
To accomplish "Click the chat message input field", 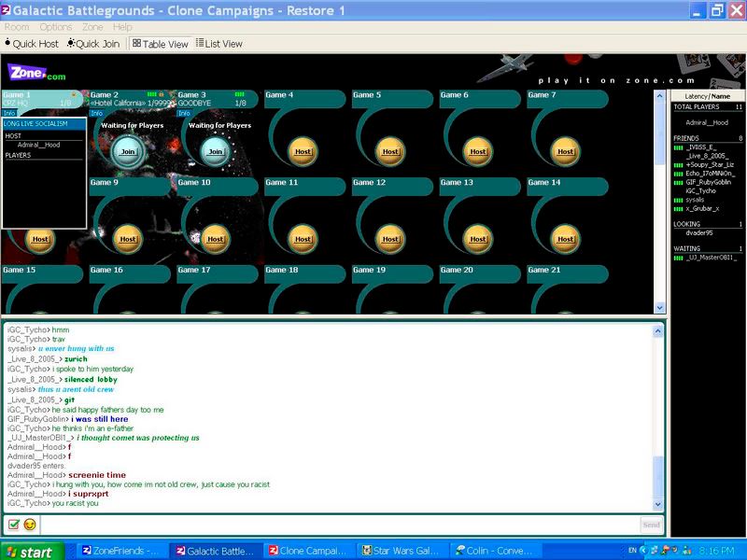I will [x=339, y=525].
